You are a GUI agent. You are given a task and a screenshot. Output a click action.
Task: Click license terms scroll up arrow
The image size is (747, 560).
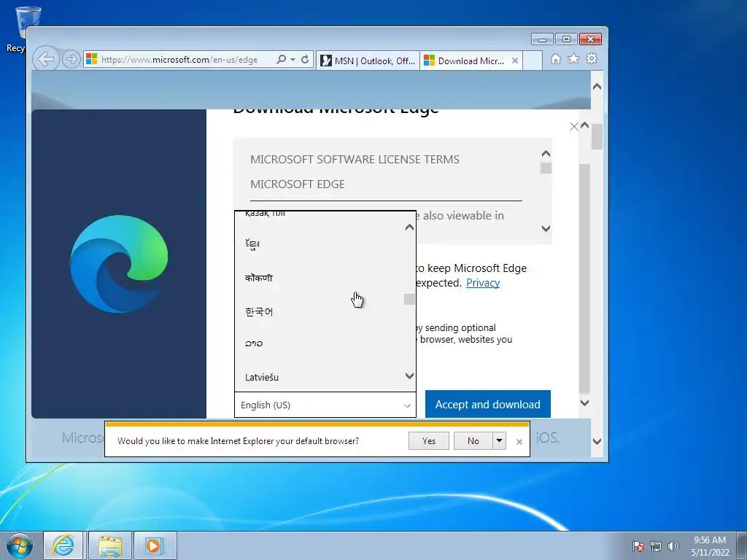tap(546, 154)
